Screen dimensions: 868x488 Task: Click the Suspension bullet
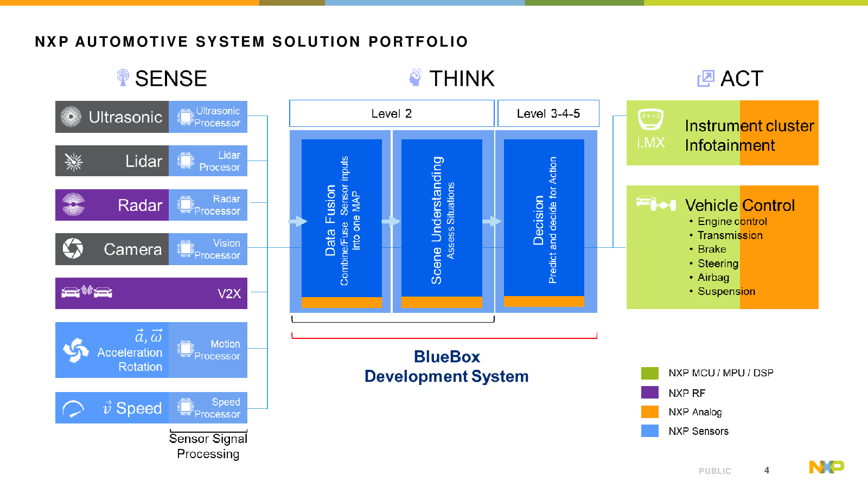coord(726,291)
